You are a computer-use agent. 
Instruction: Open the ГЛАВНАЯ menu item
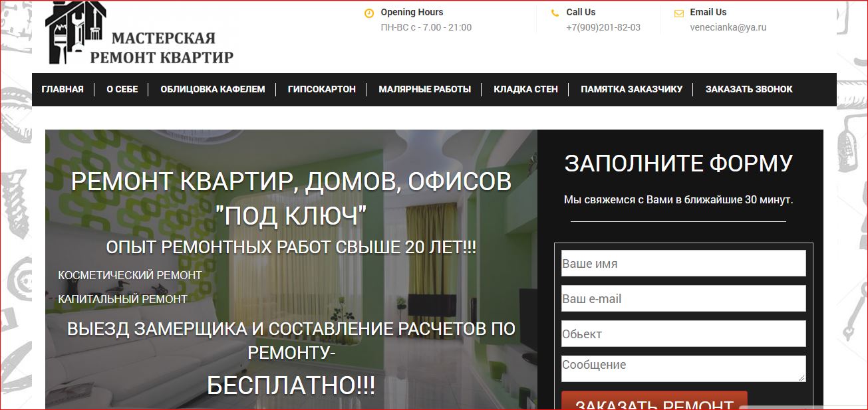[x=63, y=89]
